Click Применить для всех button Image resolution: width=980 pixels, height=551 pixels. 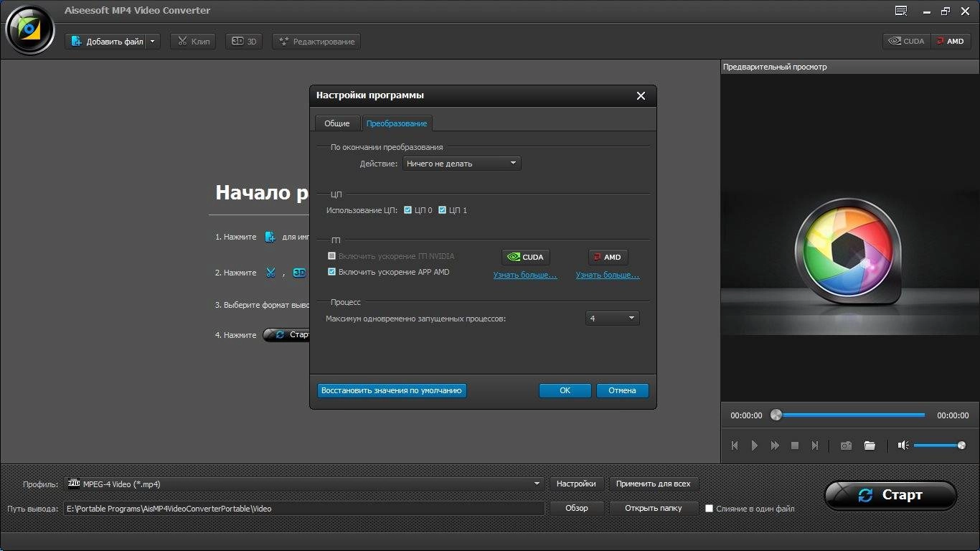pos(653,484)
